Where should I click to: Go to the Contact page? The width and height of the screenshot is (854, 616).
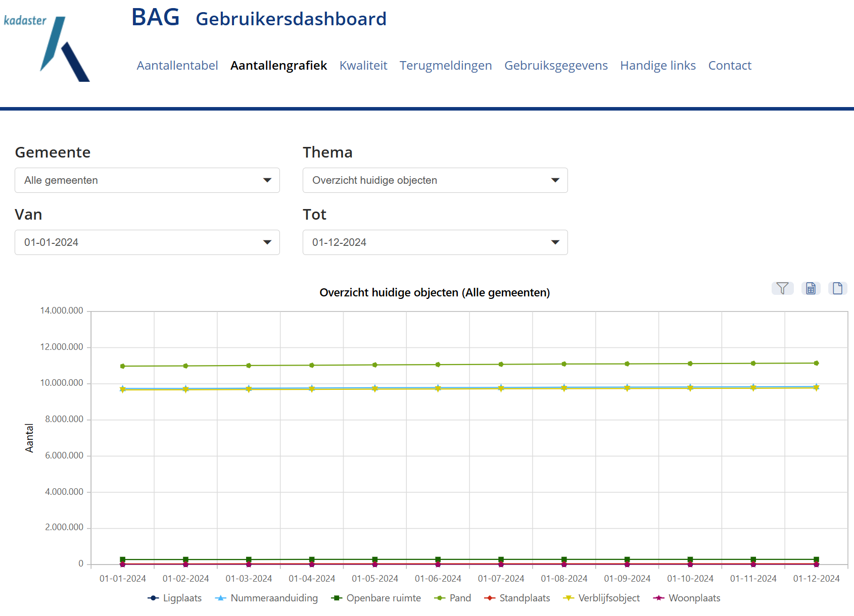pyautogui.click(x=730, y=66)
